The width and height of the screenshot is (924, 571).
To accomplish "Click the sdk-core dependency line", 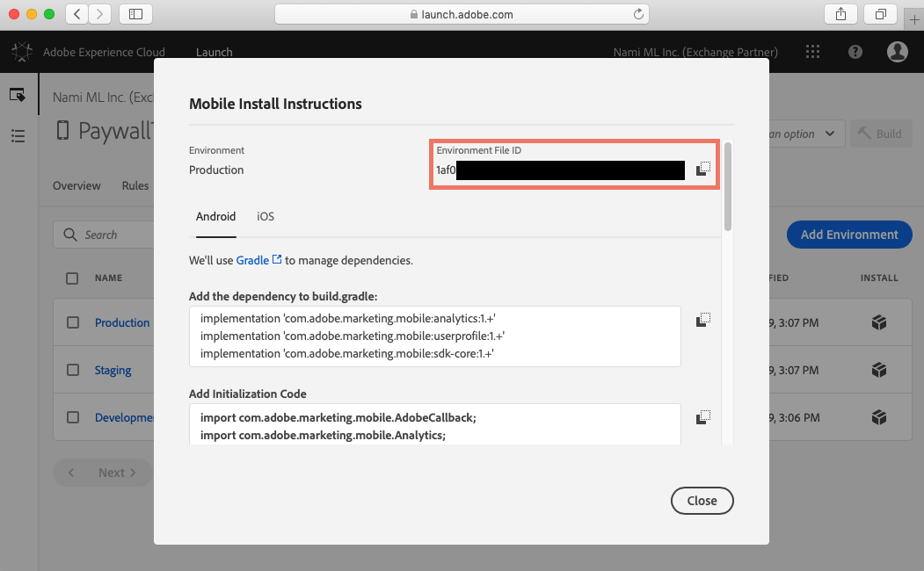I will pyautogui.click(x=347, y=354).
